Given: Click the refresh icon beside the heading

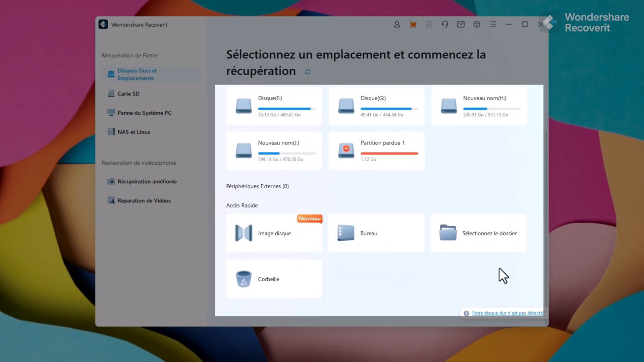Looking at the screenshot, I should (307, 72).
